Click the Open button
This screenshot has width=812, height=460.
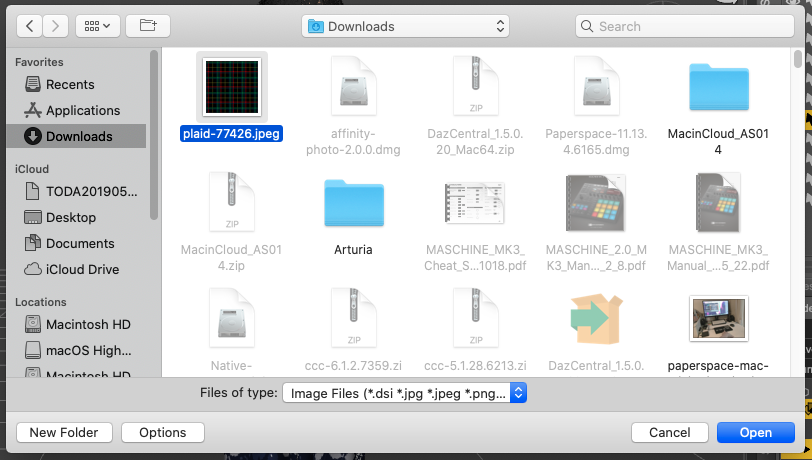coord(756,433)
